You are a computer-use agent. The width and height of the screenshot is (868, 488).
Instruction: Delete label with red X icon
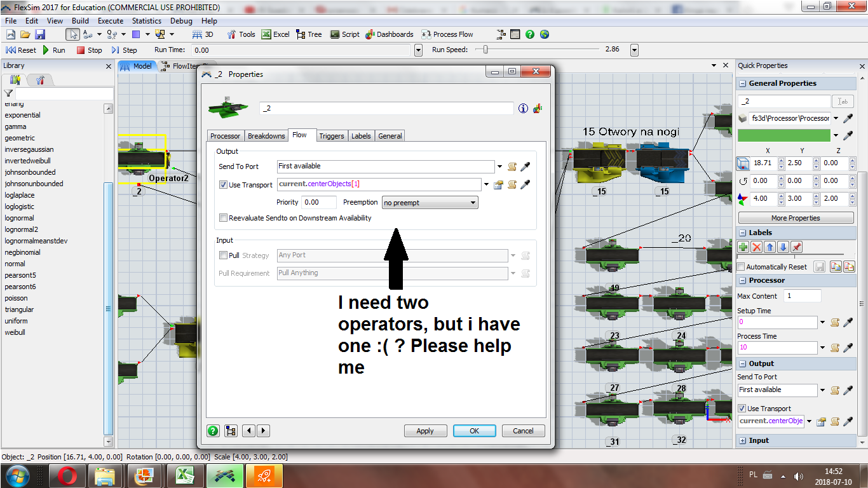click(757, 248)
